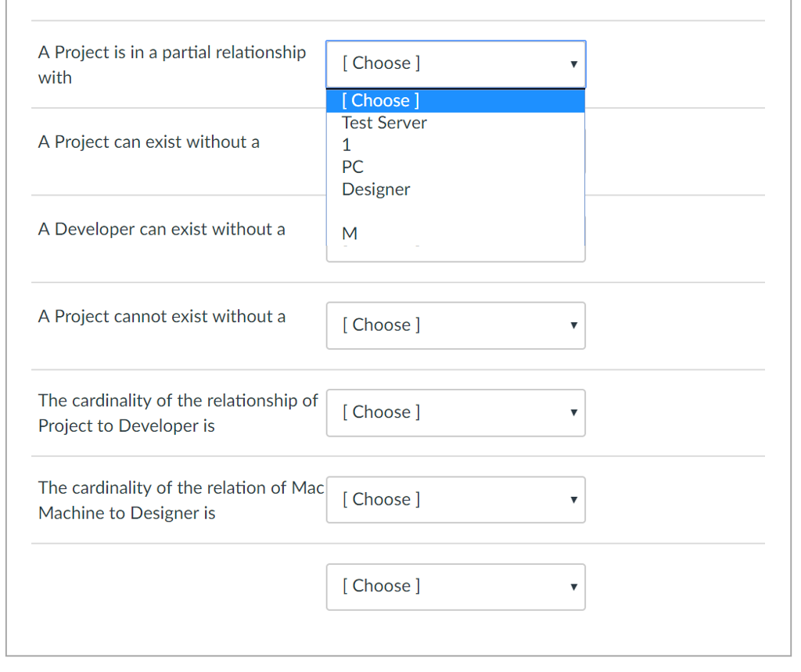Open the 'A Project cannot exist without a' dropdown
This screenshot has width=801, height=672.
click(x=456, y=325)
